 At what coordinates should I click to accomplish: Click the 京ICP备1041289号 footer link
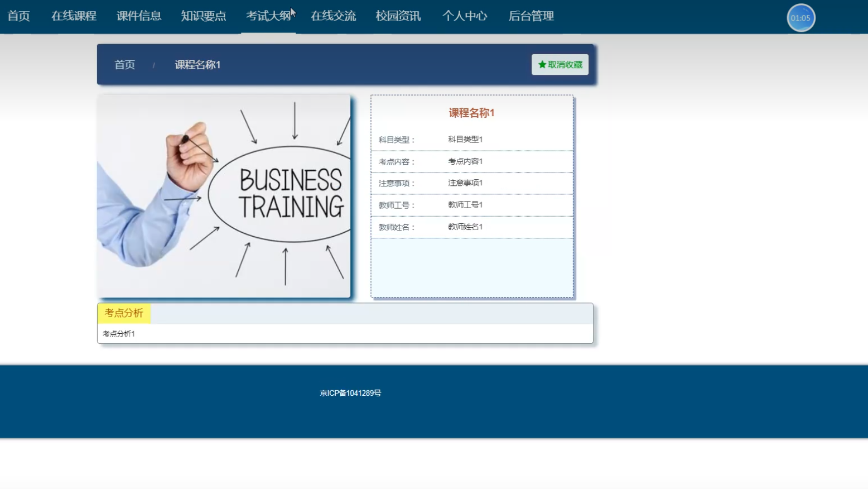[351, 392]
